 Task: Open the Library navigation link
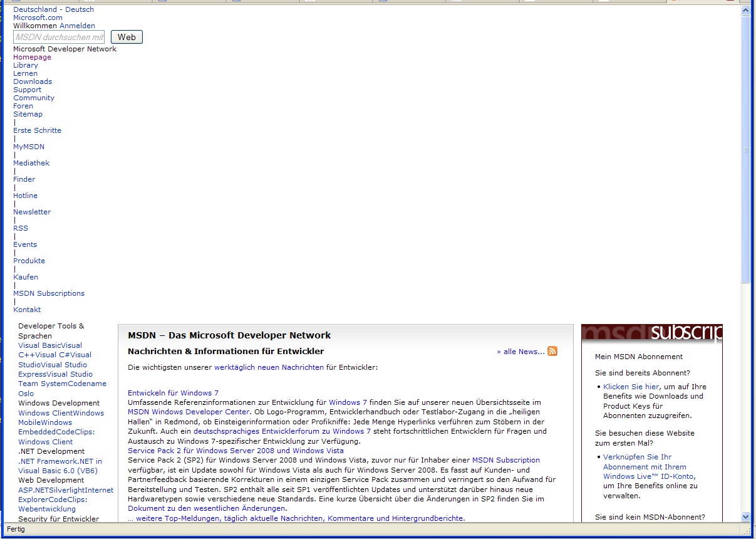26,65
